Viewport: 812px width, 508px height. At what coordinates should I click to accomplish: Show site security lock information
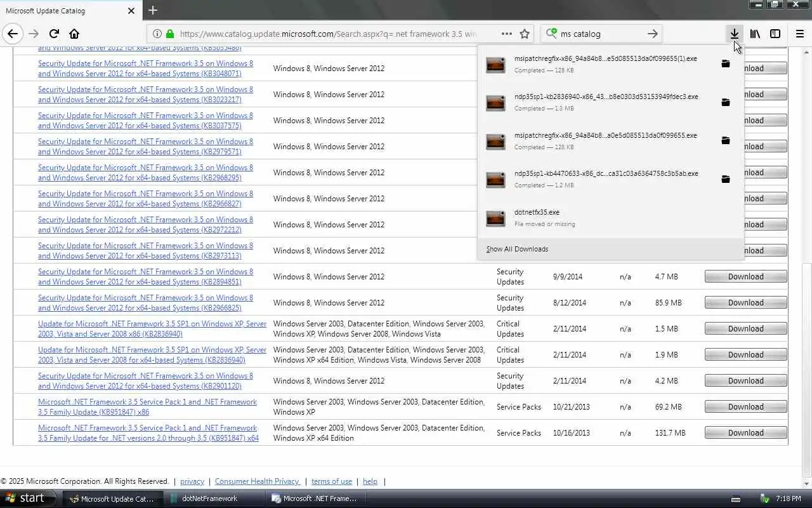click(170, 34)
